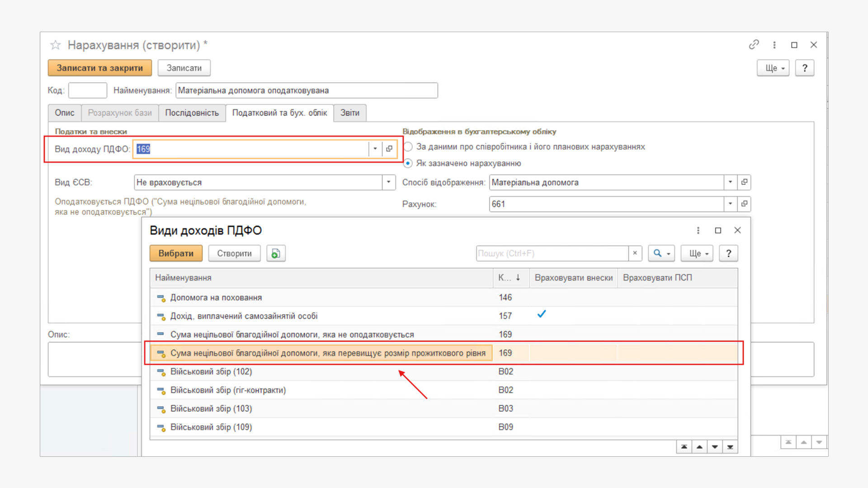Open the Спосіб відображення item form

pyautogui.click(x=744, y=182)
